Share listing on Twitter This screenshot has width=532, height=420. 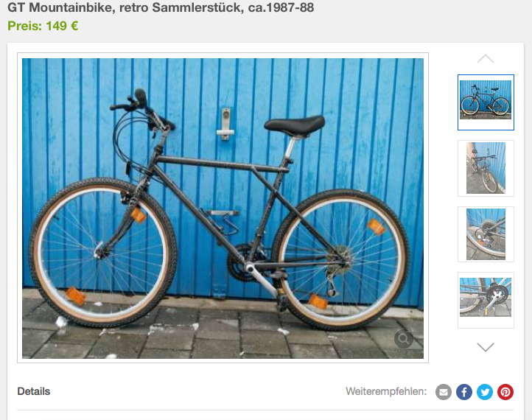pos(485,392)
